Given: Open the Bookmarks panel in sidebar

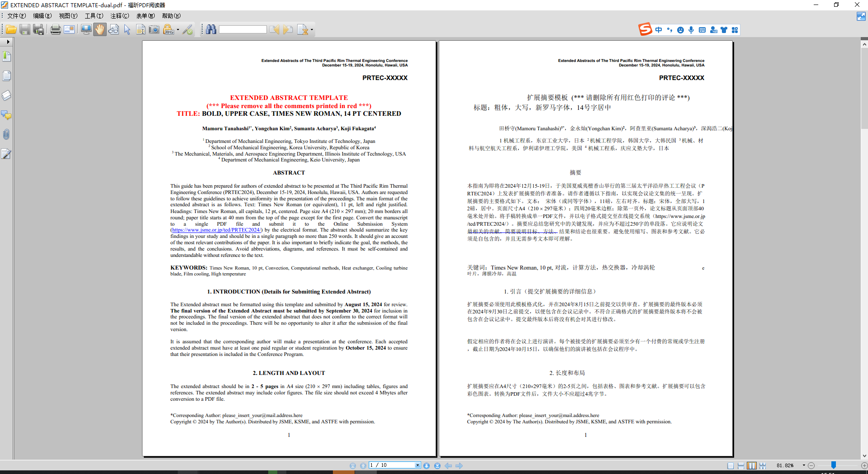Looking at the screenshot, I should (7, 57).
